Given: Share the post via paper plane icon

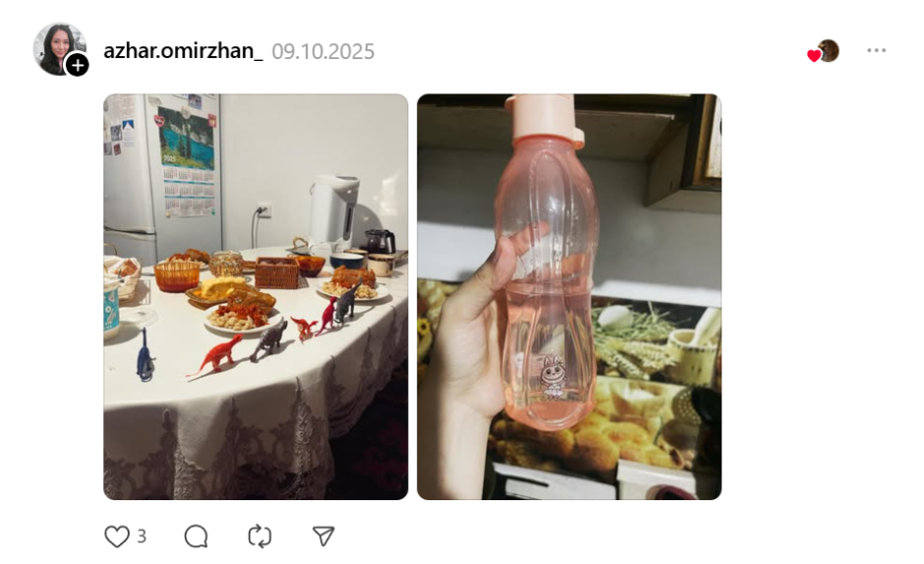Looking at the screenshot, I should click(x=323, y=536).
